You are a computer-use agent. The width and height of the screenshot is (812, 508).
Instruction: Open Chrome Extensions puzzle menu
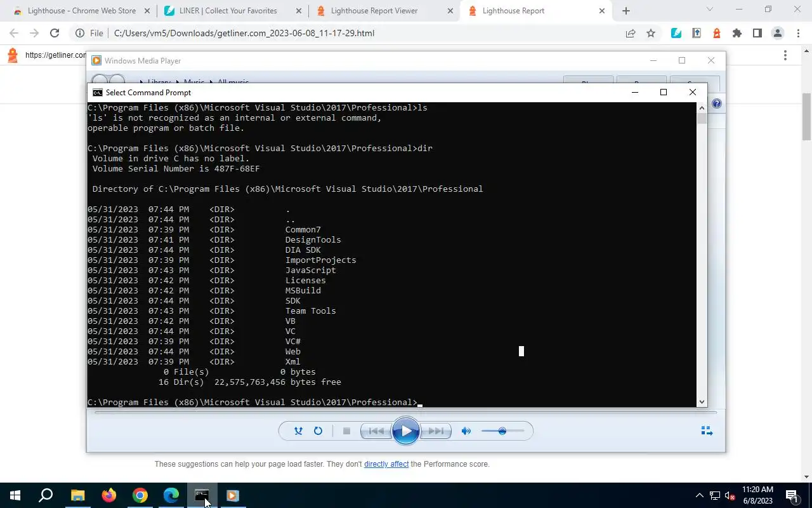pos(737,33)
